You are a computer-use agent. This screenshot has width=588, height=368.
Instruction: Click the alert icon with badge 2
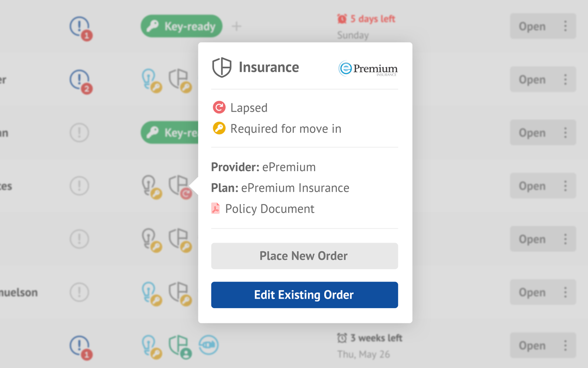pos(80,80)
